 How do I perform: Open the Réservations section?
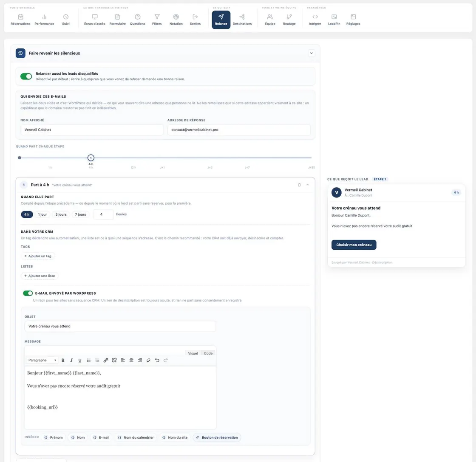pyautogui.click(x=20, y=20)
